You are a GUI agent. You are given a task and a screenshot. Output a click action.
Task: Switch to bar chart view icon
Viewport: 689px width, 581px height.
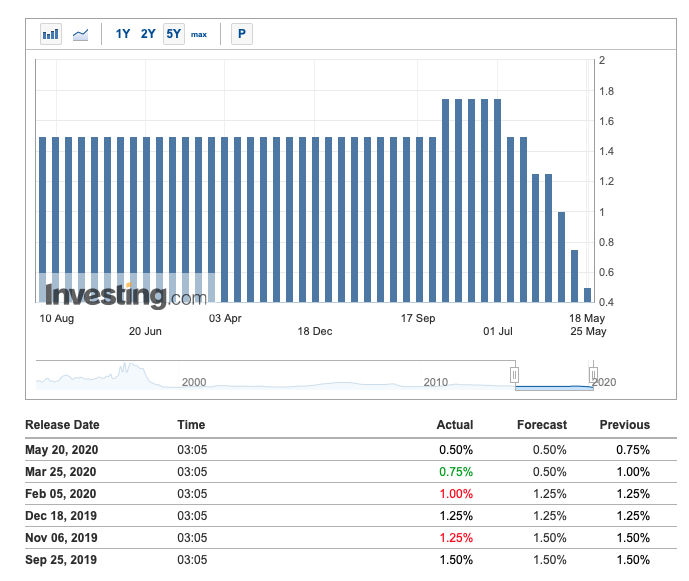[50, 34]
